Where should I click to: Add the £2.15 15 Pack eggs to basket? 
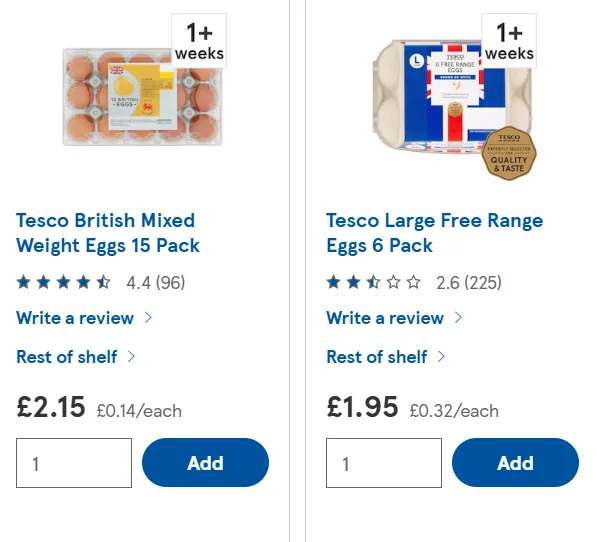pyautogui.click(x=206, y=462)
